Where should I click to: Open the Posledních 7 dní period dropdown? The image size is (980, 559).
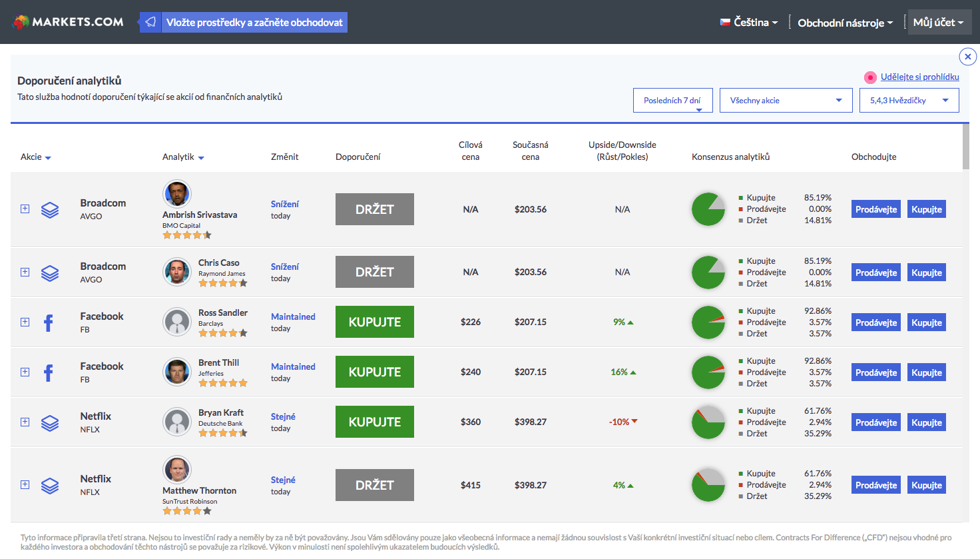click(x=673, y=101)
